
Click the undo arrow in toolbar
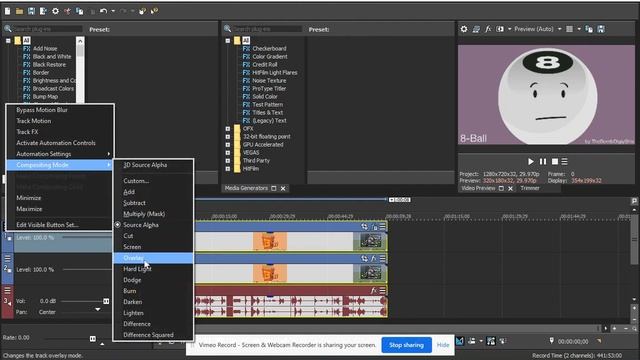click(x=103, y=11)
